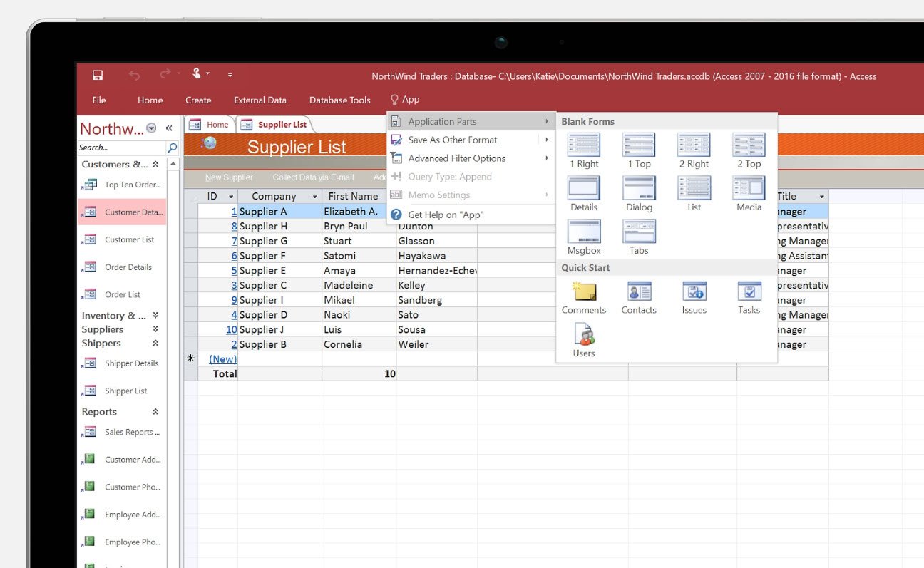Click the Save icon in title bar
924x568 pixels.
(x=98, y=75)
